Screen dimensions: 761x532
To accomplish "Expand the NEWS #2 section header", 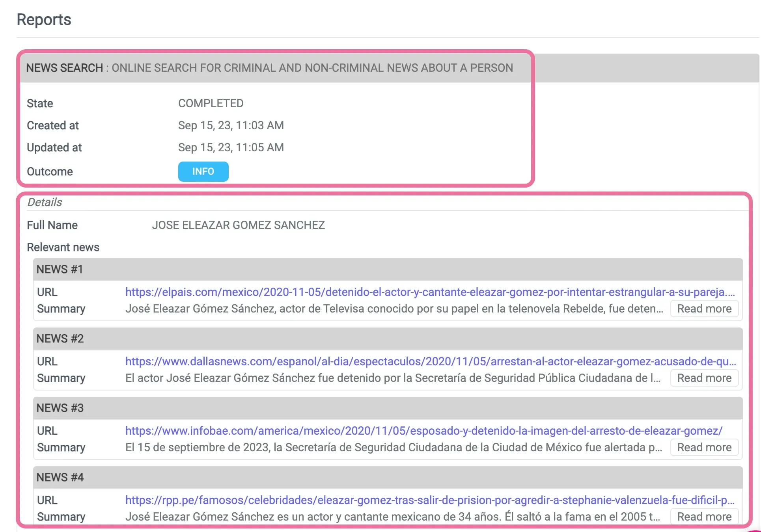I will pyautogui.click(x=60, y=339).
